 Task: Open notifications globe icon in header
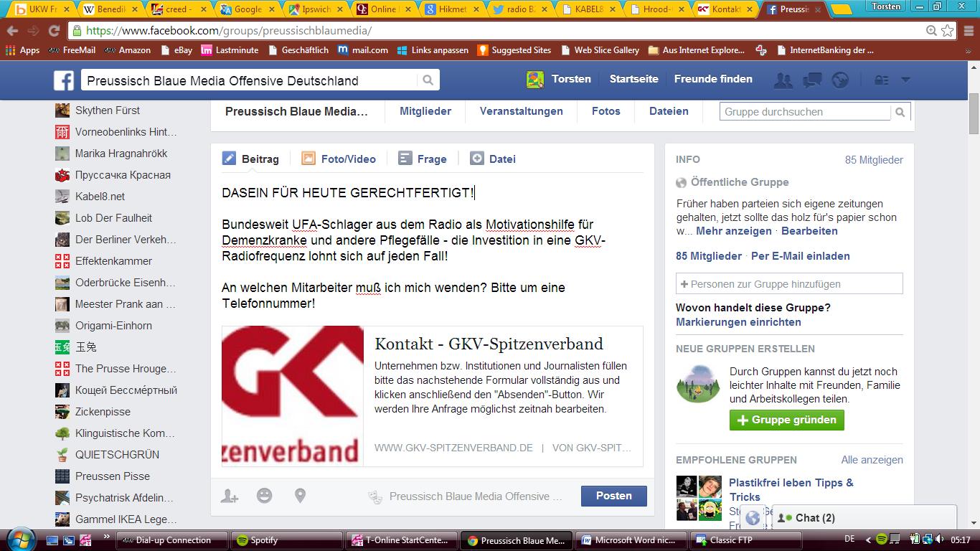pyautogui.click(x=840, y=80)
